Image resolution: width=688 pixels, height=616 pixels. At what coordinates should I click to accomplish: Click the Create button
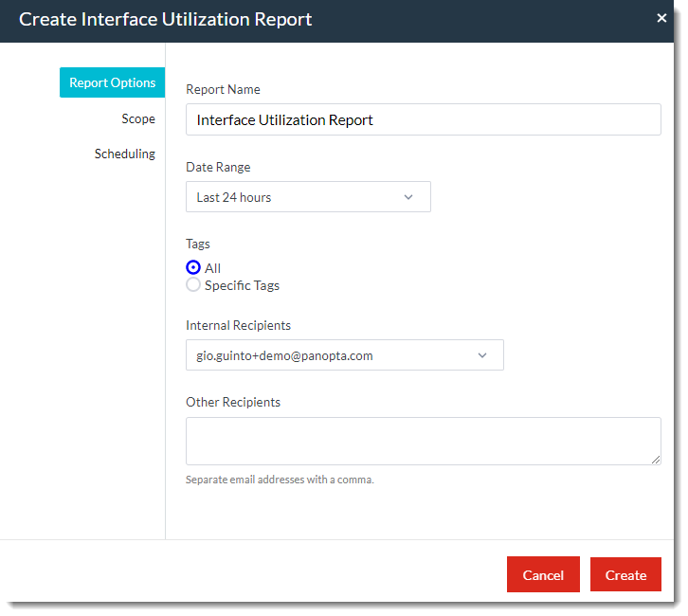[x=625, y=575]
